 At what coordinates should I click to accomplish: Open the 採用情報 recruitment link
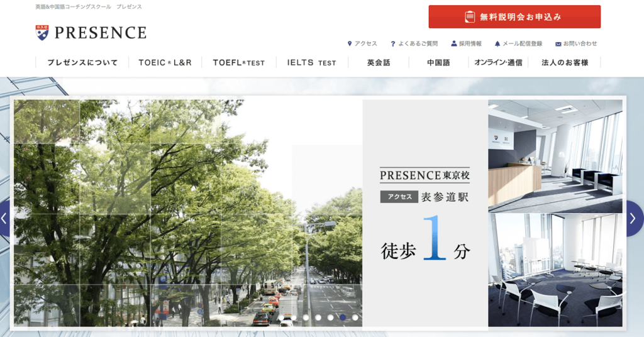[x=466, y=43]
